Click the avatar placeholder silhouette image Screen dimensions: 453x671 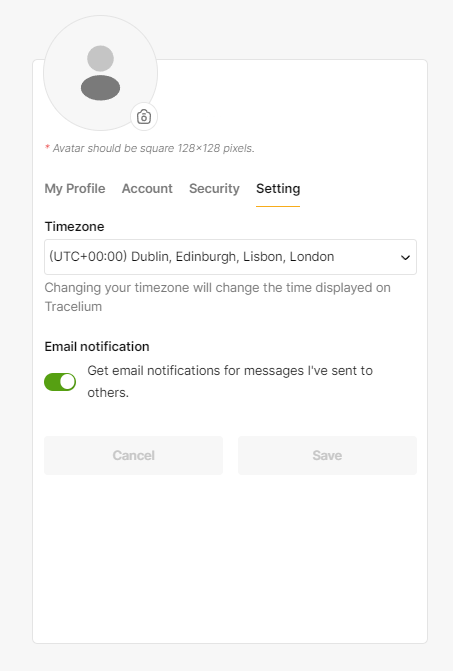[x=101, y=73]
